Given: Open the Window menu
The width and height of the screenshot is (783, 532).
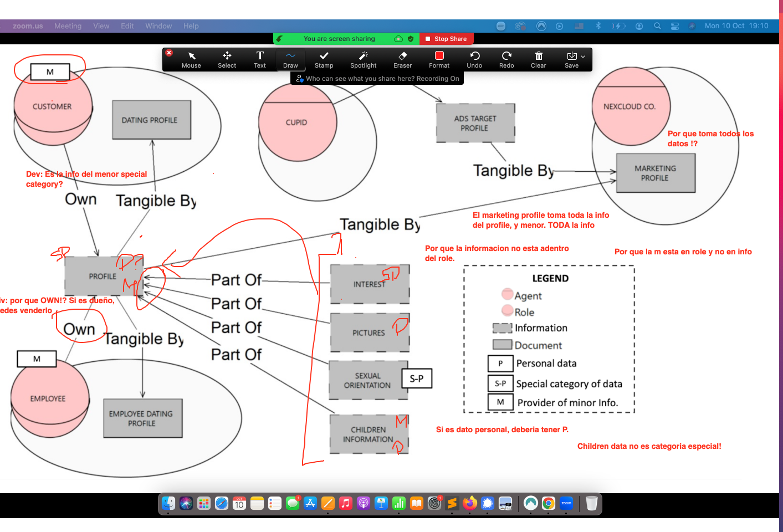Looking at the screenshot, I should tap(158, 26).
